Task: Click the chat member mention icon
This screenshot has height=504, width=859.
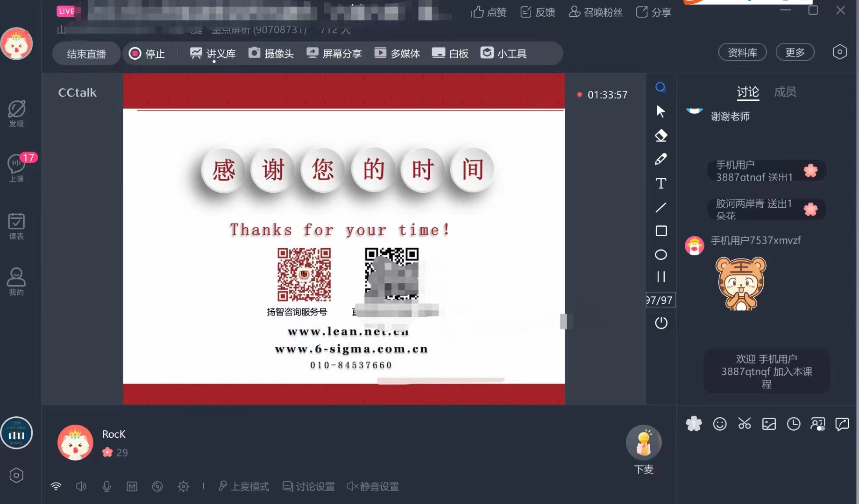Action: click(818, 424)
